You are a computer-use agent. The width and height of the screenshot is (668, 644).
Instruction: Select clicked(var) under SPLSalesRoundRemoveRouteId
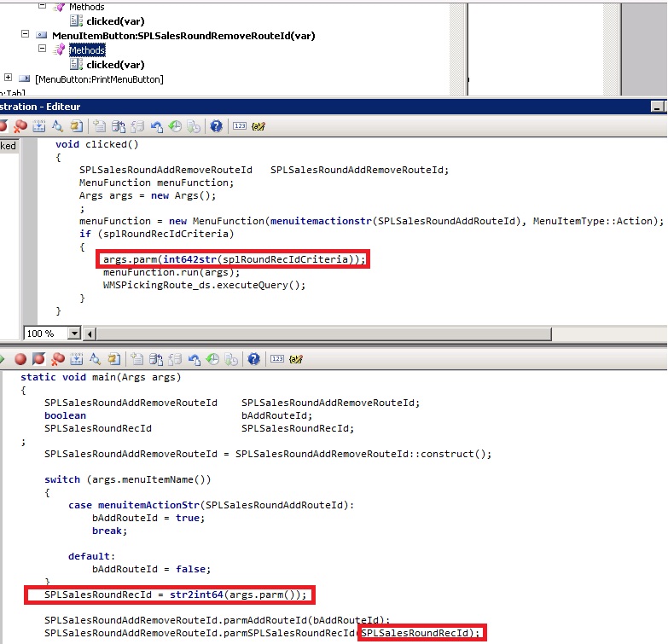(115, 65)
